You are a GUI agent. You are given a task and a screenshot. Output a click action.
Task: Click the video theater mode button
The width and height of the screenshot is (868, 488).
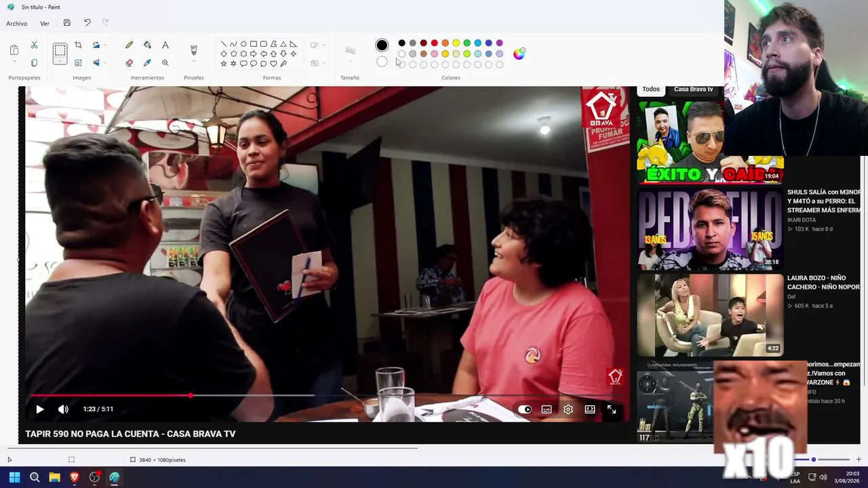[x=590, y=409]
